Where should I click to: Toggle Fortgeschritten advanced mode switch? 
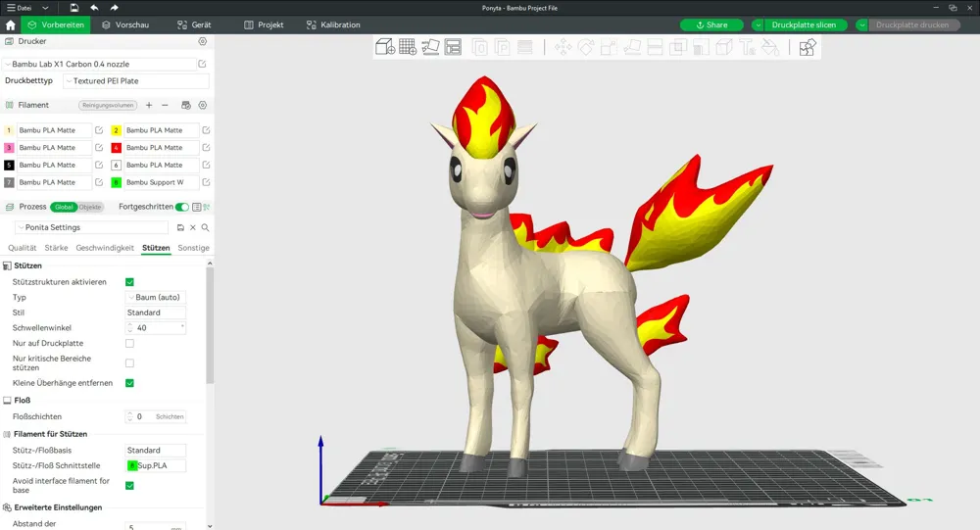coord(182,207)
